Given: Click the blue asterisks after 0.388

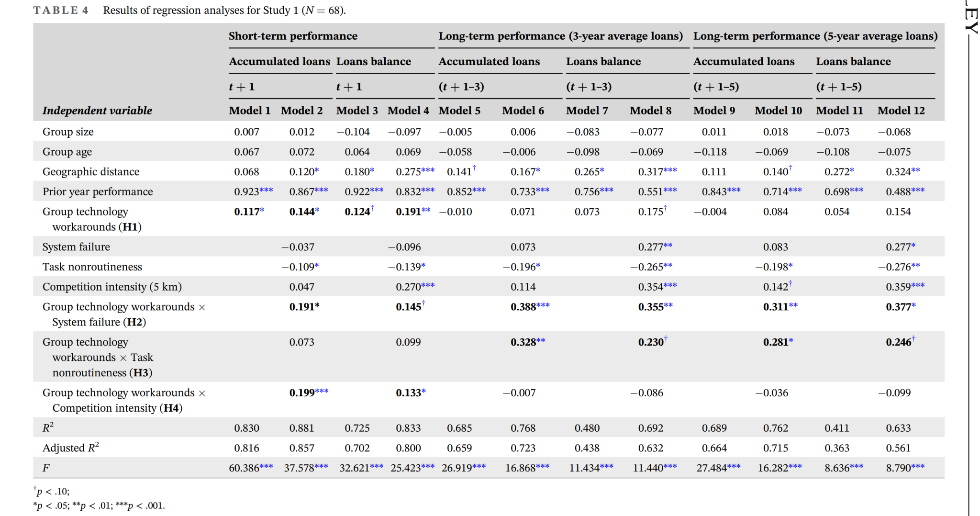Looking at the screenshot, I should pos(543,305).
